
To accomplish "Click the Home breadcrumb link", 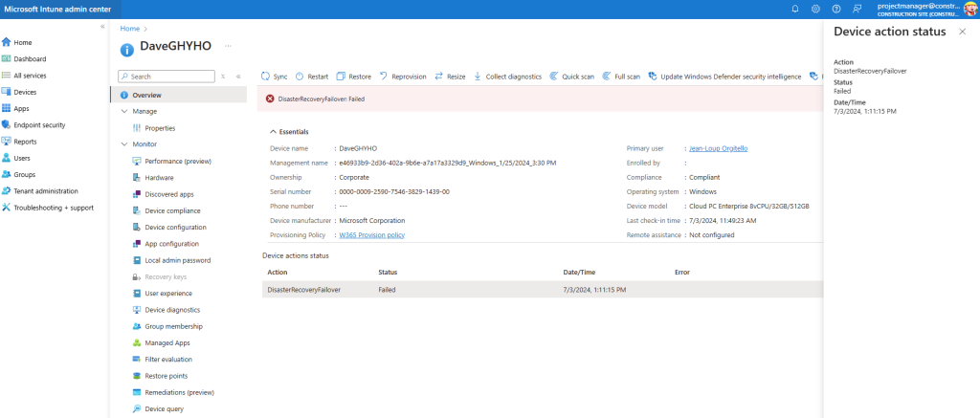I will (x=130, y=29).
